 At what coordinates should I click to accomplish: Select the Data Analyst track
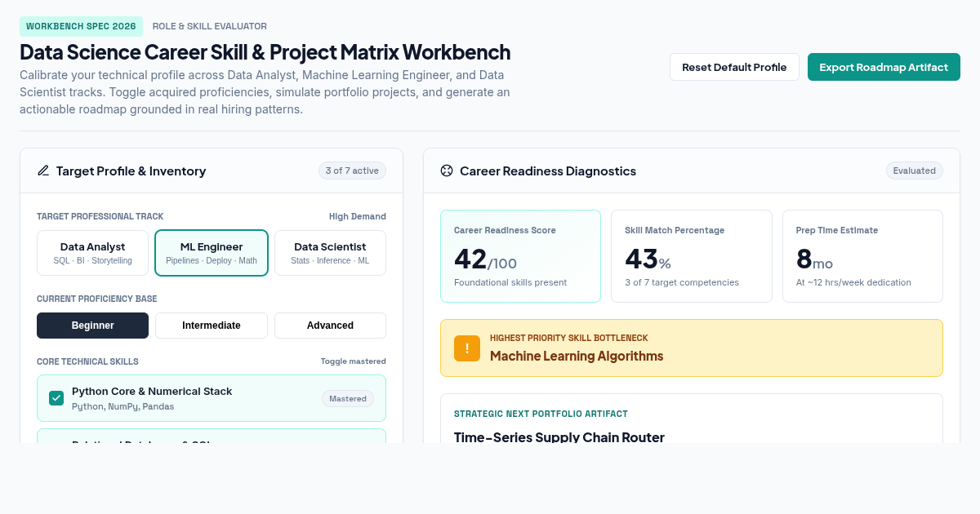click(92, 253)
